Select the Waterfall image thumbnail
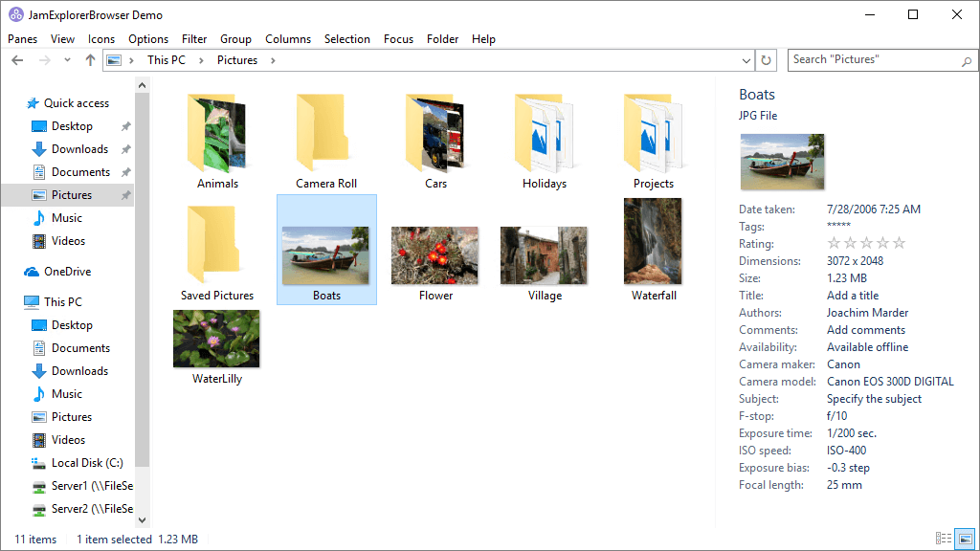 click(653, 241)
